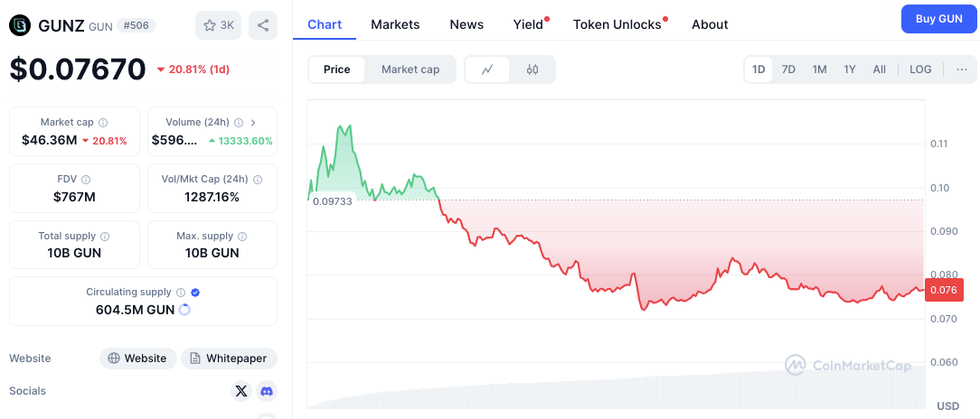Set chart range to 7D
The width and height of the screenshot is (980, 419).
788,70
